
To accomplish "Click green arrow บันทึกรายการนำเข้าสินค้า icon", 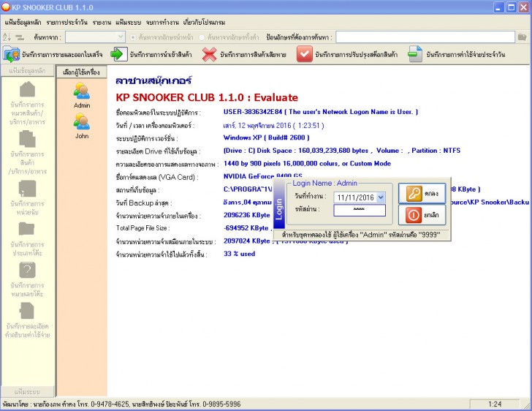I will tap(118, 54).
